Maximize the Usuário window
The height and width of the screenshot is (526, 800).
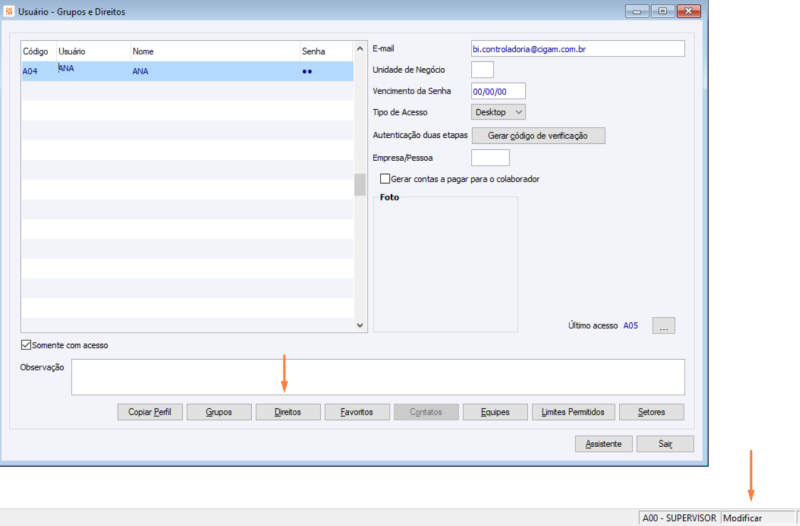coord(662,11)
